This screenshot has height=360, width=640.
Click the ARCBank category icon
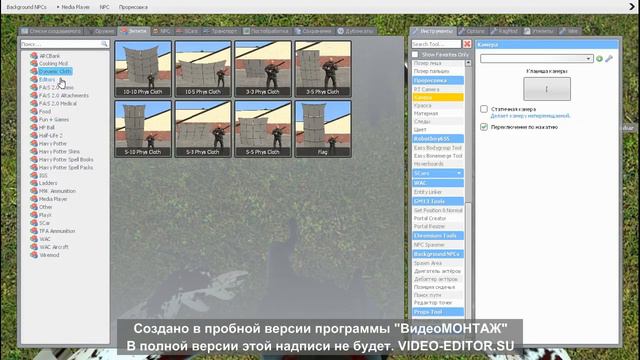pos(34,56)
